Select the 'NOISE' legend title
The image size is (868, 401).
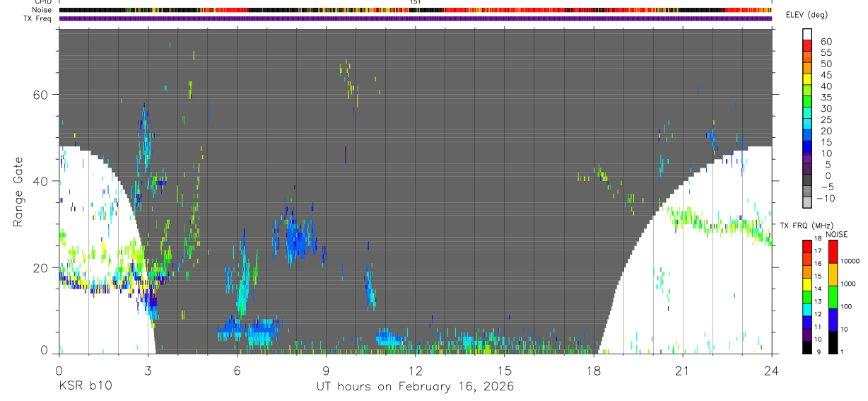pos(836,234)
